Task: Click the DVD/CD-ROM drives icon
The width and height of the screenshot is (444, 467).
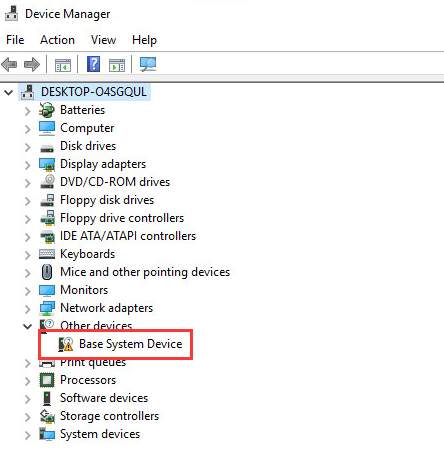Action: (47, 182)
